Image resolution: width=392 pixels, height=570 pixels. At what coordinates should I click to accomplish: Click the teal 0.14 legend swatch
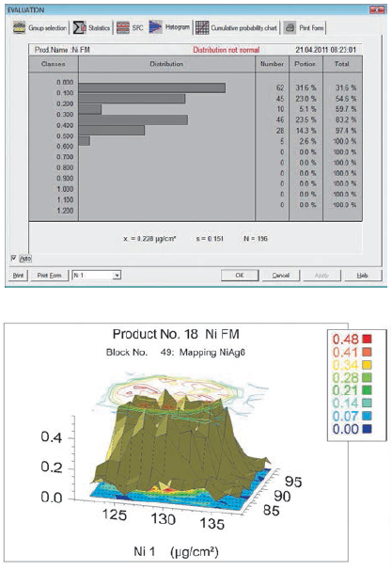coord(367,404)
